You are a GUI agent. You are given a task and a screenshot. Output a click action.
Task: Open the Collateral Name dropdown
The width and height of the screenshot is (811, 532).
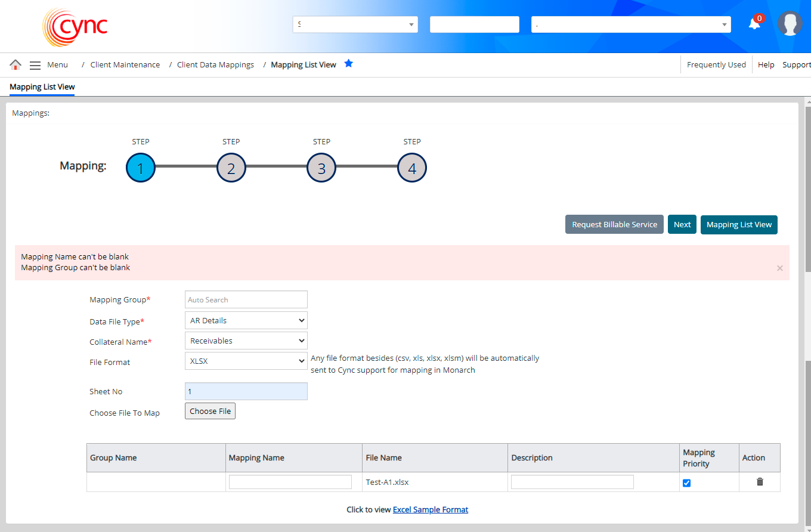246,341
